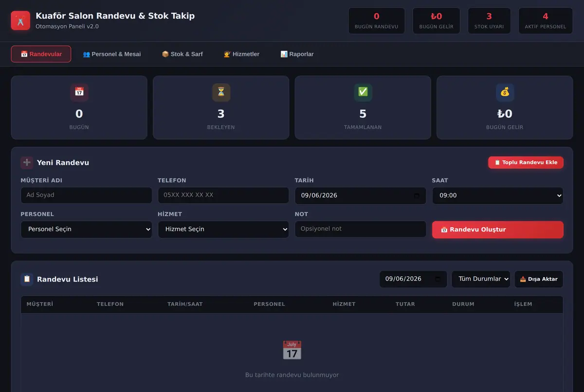Export list with Dışa Aktar button
584x392 pixels.
539,279
